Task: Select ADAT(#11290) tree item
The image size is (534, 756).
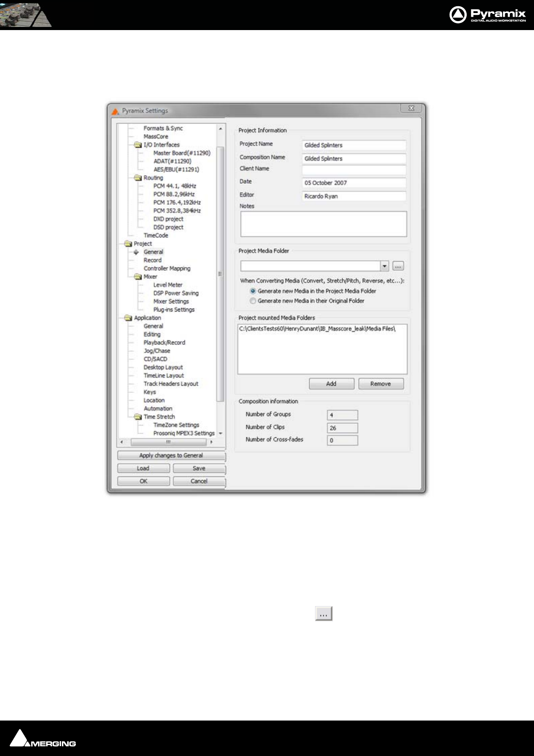Action: click(172, 161)
